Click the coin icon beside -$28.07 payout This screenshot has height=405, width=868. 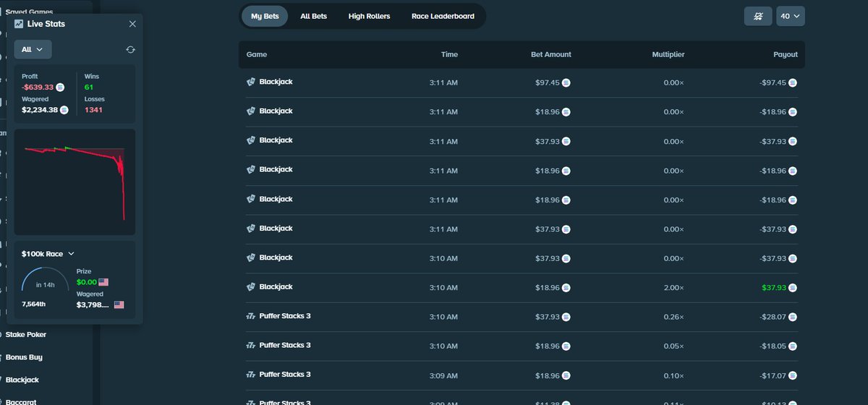793,317
